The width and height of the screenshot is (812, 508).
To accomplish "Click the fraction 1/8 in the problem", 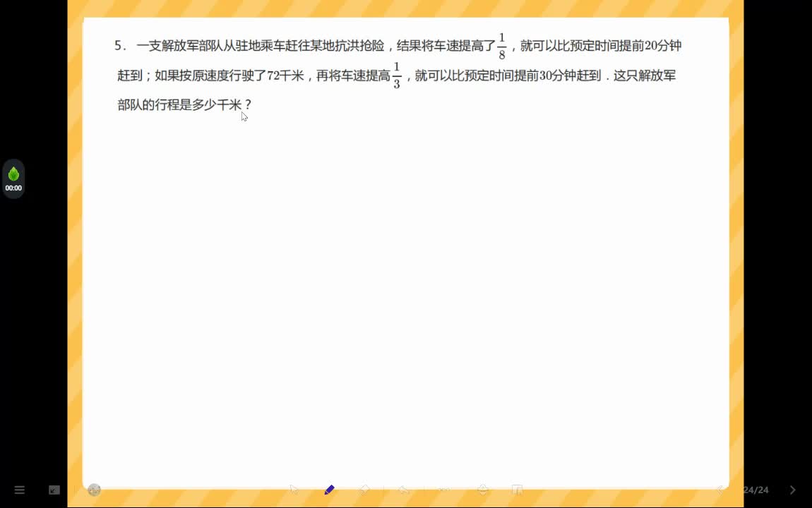I will click(x=502, y=46).
